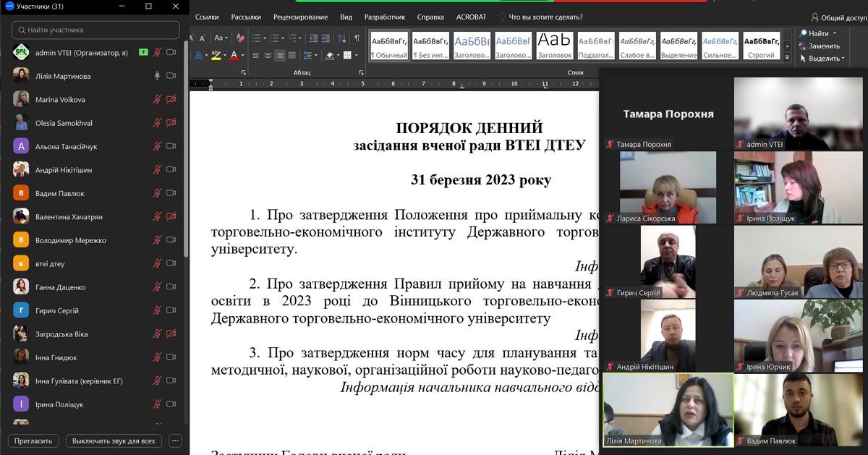Click the sort A-Z icon in ribbon
The image size is (868, 455).
[x=344, y=38]
